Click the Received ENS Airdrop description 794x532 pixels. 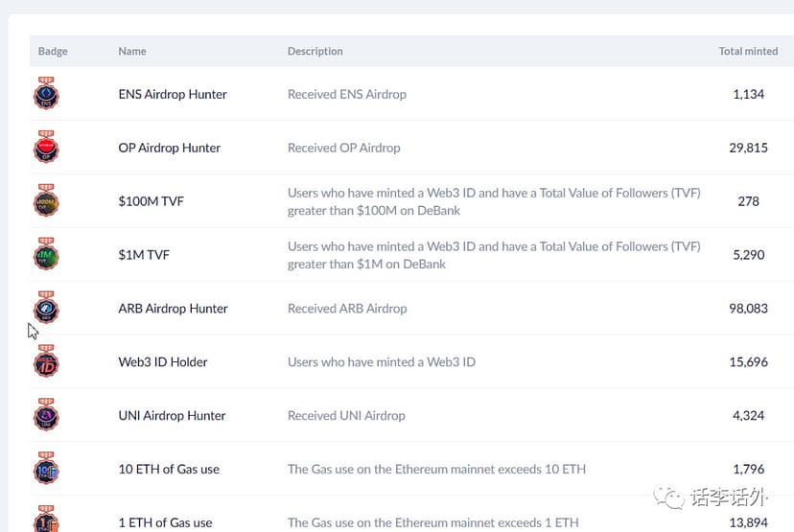347,94
